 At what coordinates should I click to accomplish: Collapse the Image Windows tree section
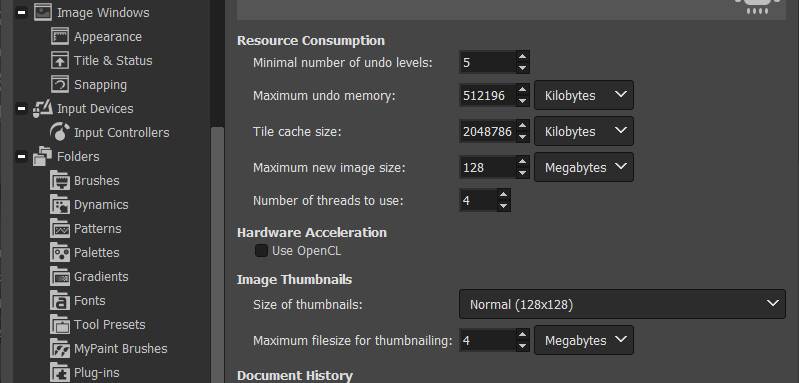(x=21, y=13)
